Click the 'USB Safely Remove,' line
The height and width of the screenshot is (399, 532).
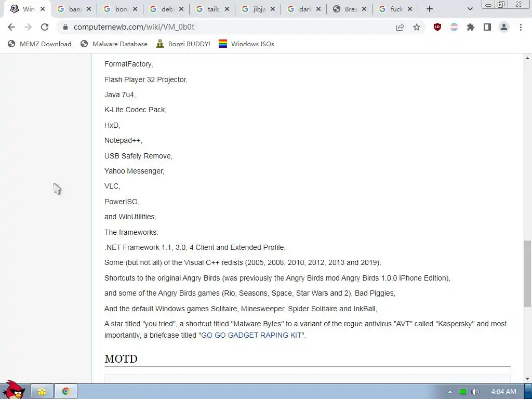pos(138,156)
